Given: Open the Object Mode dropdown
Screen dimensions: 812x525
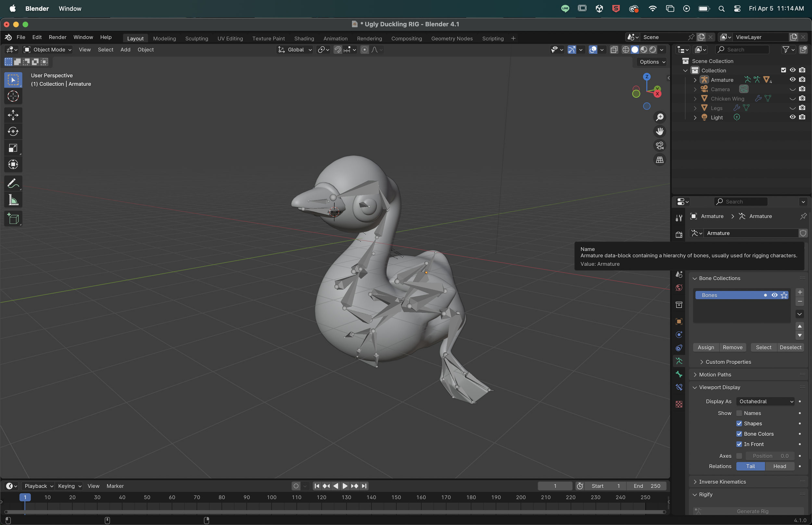Looking at the screenshot, I should (x=47, y=49).
